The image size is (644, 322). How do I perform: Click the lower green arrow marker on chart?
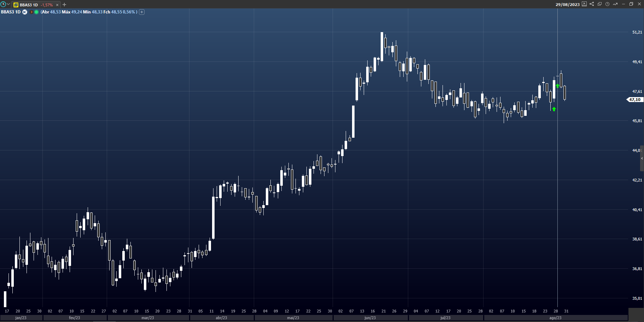click(x=554, y=109)
